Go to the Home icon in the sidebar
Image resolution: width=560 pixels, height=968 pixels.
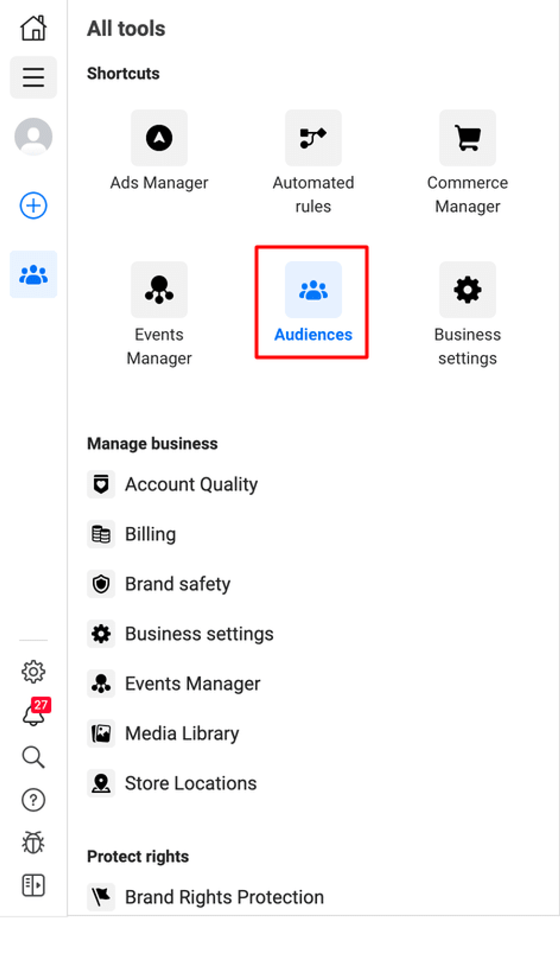coord(33,28)
